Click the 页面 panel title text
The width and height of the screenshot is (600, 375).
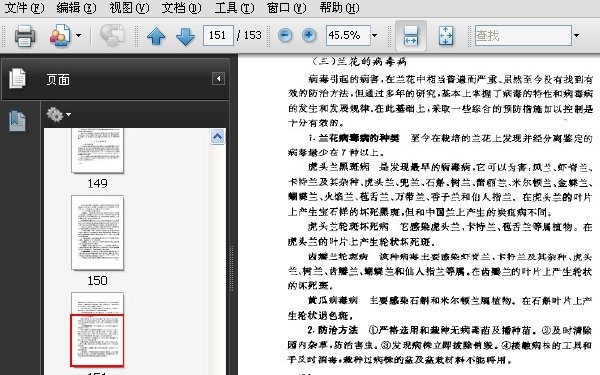58,80
